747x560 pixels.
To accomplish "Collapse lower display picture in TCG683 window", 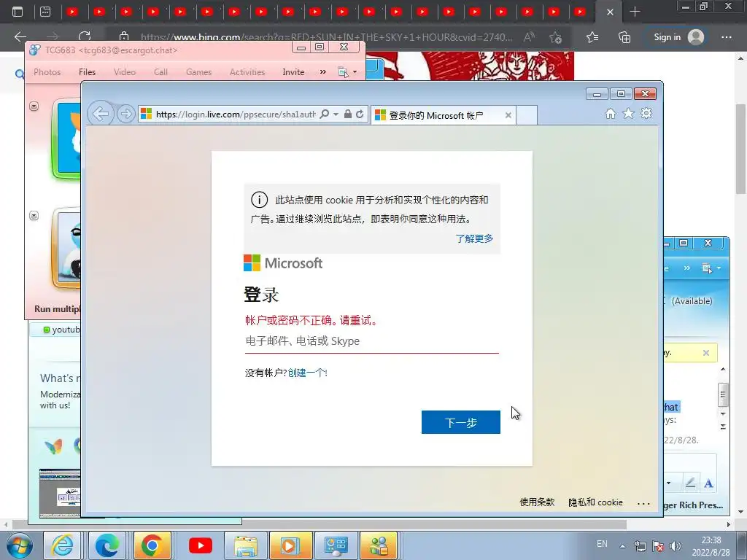I will click(x=34, y=215).
